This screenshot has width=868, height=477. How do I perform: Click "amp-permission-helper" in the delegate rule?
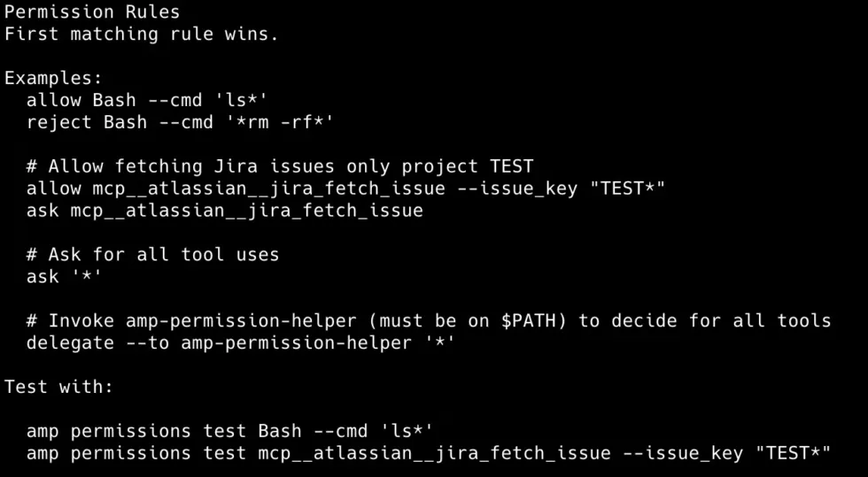pyautogui.click(x=295, y=342)
